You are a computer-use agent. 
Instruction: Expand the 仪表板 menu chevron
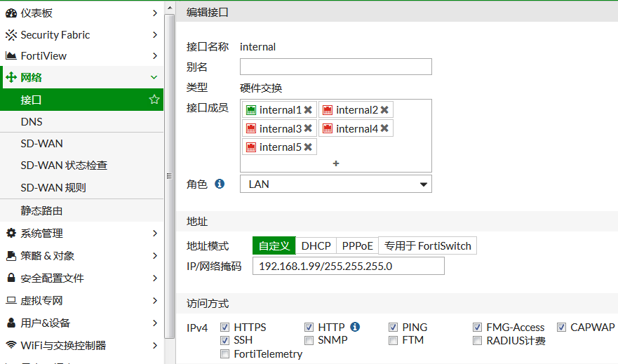tap(154, 13)
